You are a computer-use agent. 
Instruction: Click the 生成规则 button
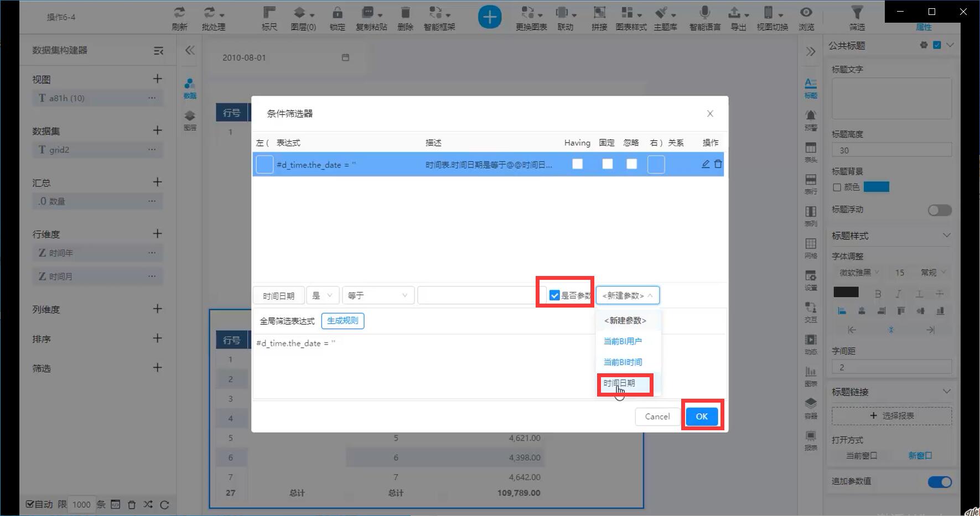tap(343, 321)
